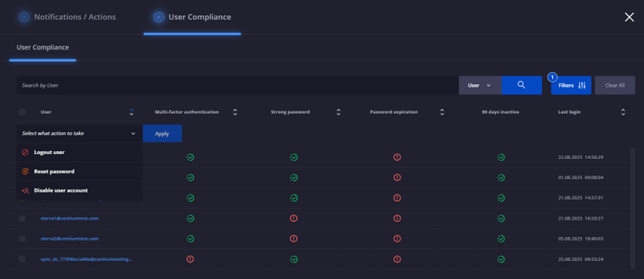Click the Clear All button
The width and height of the screenshot is (644, 279).
pos(615,85)
